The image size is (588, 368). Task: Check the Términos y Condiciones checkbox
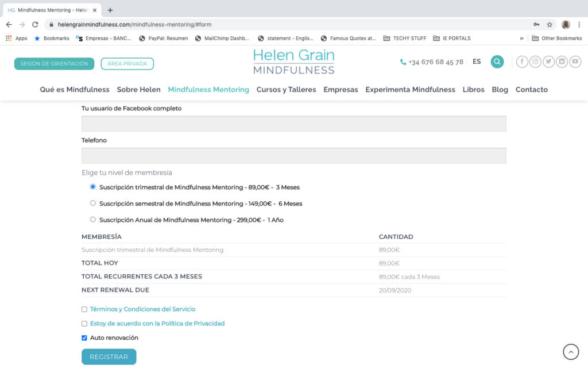[84, 309]
